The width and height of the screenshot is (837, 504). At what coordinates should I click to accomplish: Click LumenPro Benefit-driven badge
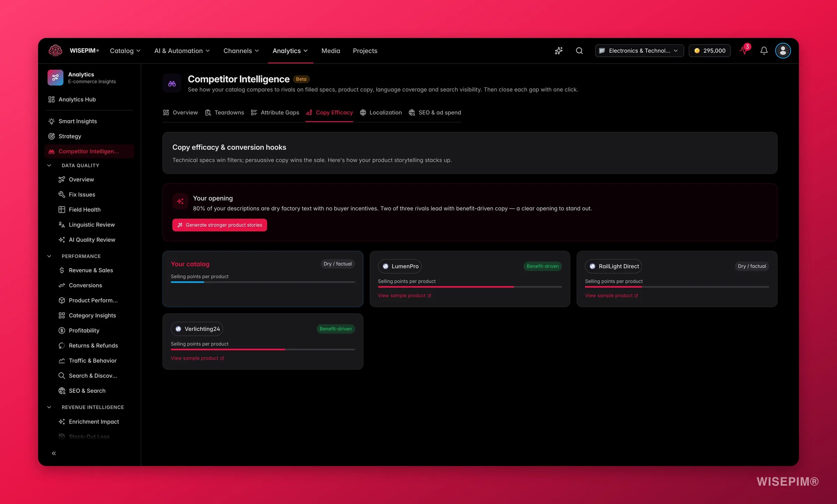[x=543, y=266]
